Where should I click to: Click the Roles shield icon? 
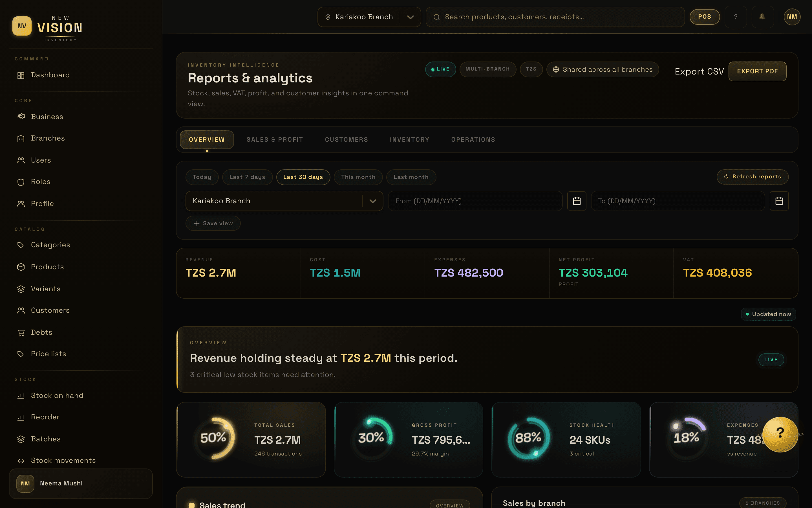tap(21, 182)
